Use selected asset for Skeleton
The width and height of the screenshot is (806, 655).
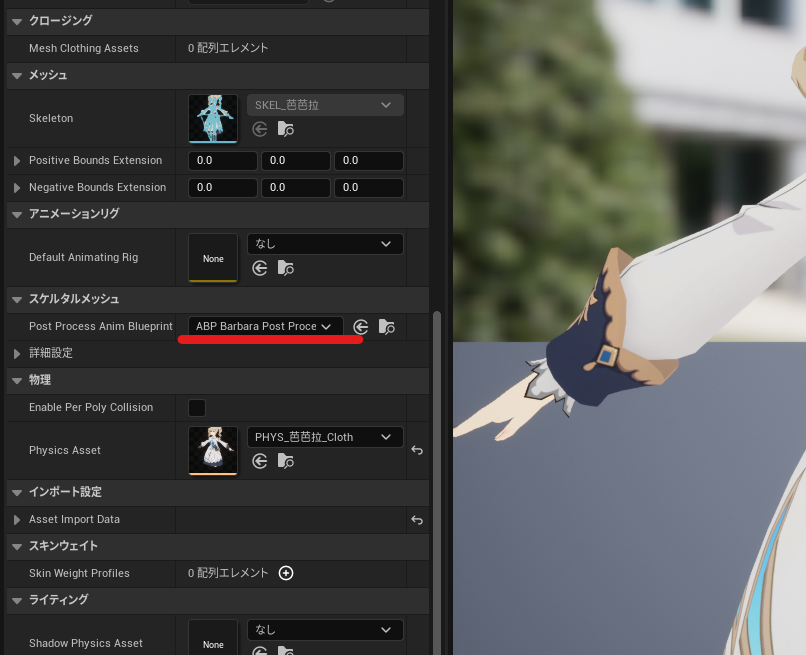[260, 129]
